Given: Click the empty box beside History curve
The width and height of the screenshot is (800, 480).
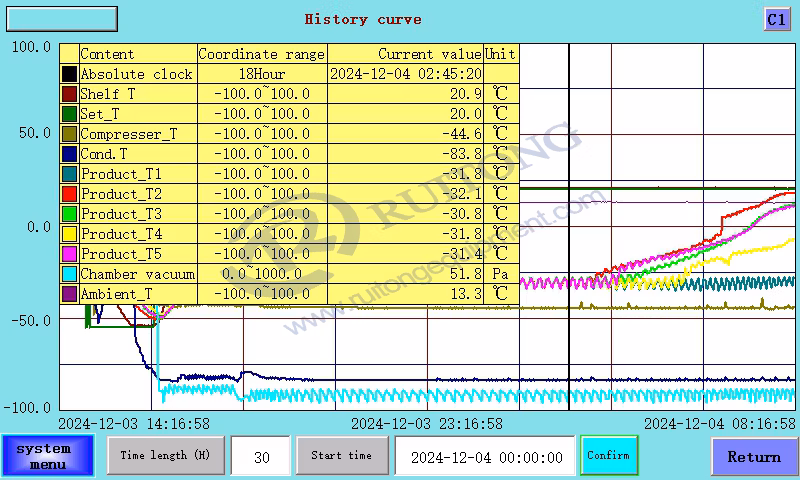Looking at the screenshot, I should pyautogui.click(x=62, y=19).
